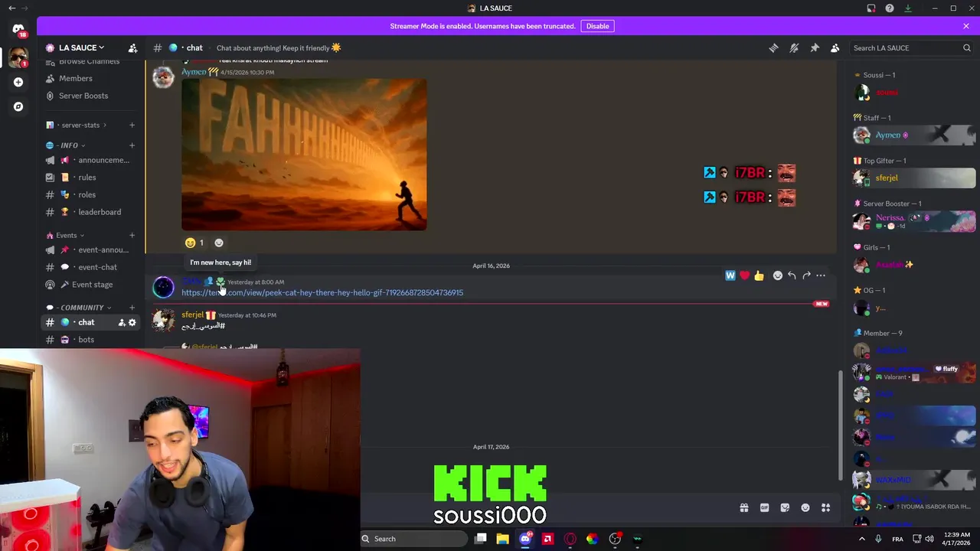Join the Event stage channel
The image size is (980, 551).
(90, 285)
